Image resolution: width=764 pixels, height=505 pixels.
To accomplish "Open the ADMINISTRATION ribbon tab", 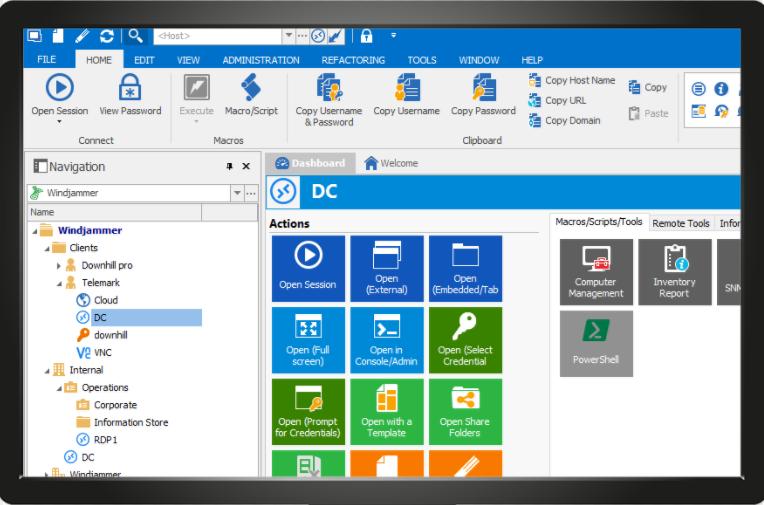I will click(x=260, y=60).
